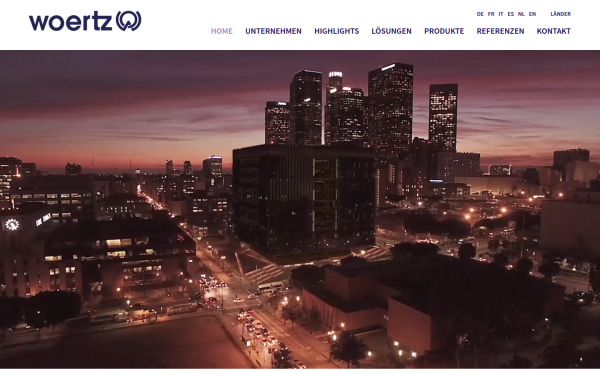
Task: Switch language to NL
Action: (521, 14)
